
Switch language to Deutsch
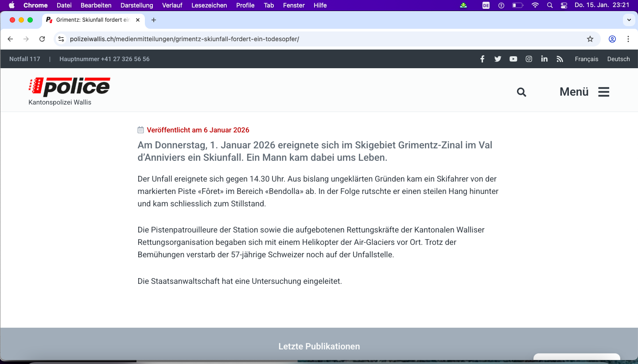click(x=618, y=59)
